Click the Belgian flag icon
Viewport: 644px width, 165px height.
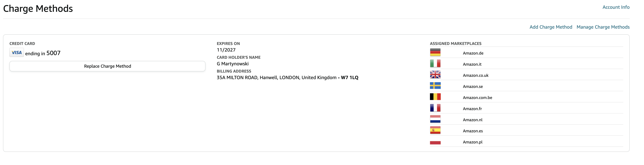point(435,97)
